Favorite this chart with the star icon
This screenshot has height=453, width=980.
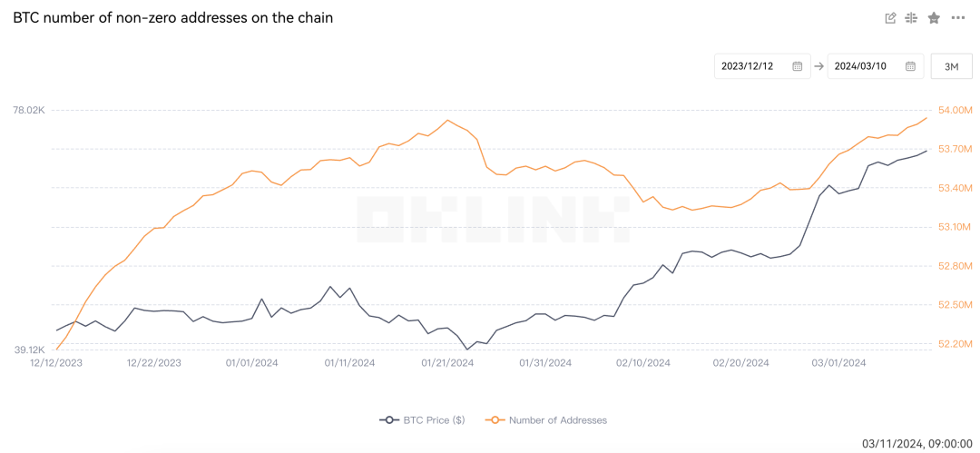coord(934,18)
